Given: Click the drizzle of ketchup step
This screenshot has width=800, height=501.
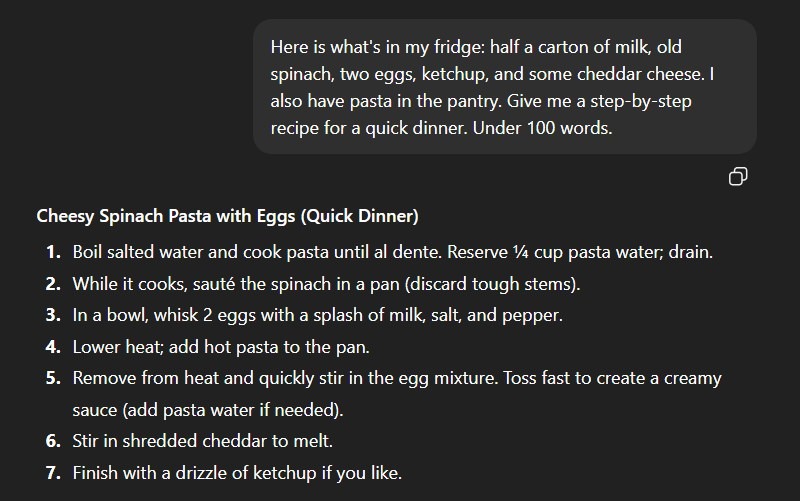Looking at the screenshot, I should (x=237, y=472).
